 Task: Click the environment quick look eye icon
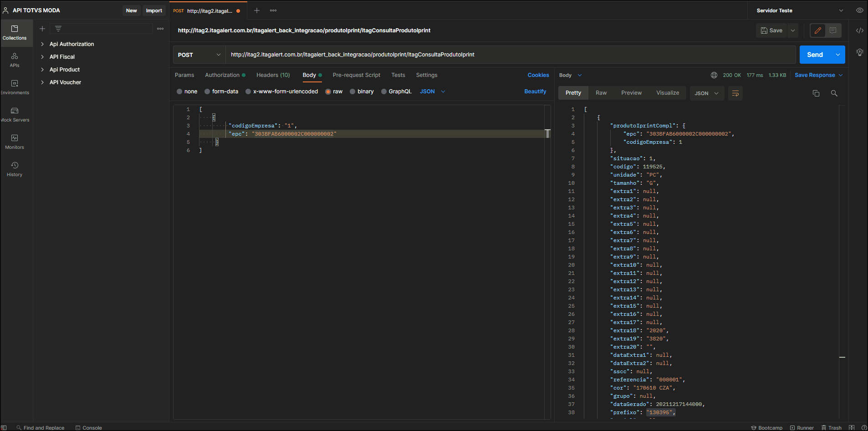tap(859, 10)
